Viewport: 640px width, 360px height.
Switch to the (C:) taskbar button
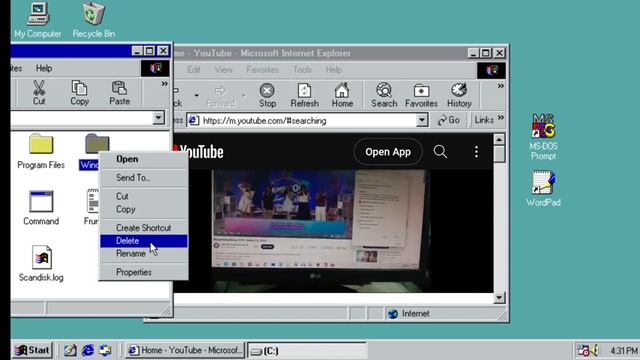(307, 351)
